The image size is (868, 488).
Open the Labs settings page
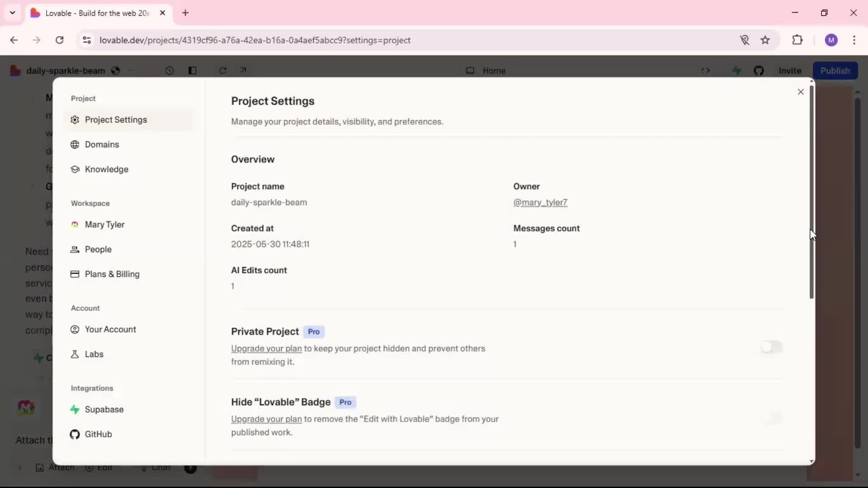pos(129,354)
